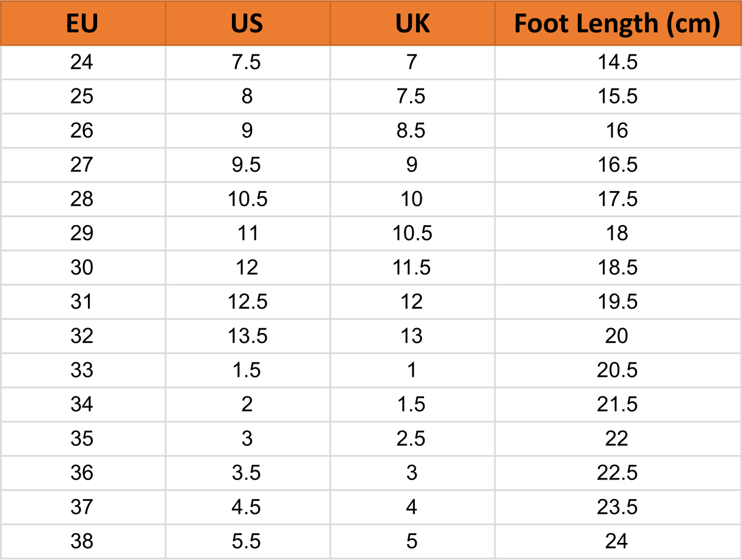Viewport: 742px width, 560px height.
Task: Click the US column header
Action: point(247,23)
